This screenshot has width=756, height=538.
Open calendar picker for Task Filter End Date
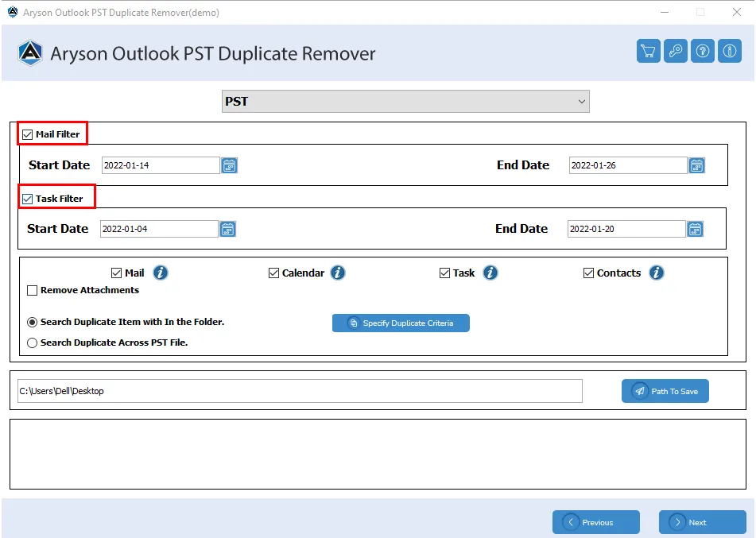tap(695, 229)
